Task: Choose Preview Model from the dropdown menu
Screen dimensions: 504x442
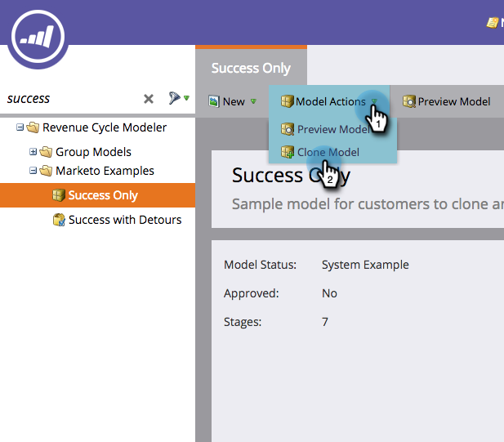Action: pyautogui.click(x=332, y=129)
